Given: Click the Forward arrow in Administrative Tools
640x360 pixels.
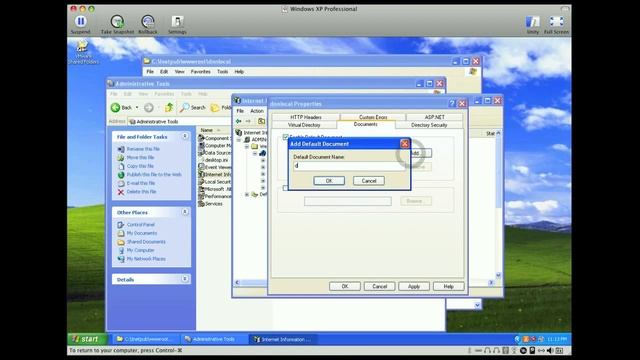Looking at the screenshot, I should [x=149, y=107].
